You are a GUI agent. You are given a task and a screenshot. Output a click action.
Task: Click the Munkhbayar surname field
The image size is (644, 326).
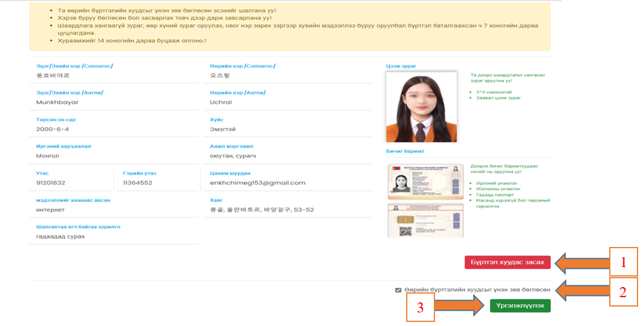[57, 102]
